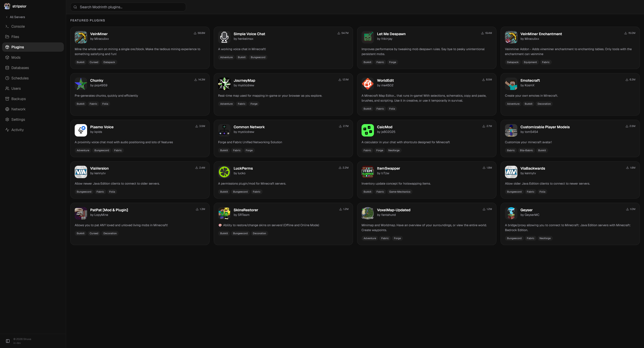Select the Plugins menu item
Viewport: 644px width, 348px height.
coord(33,47)
